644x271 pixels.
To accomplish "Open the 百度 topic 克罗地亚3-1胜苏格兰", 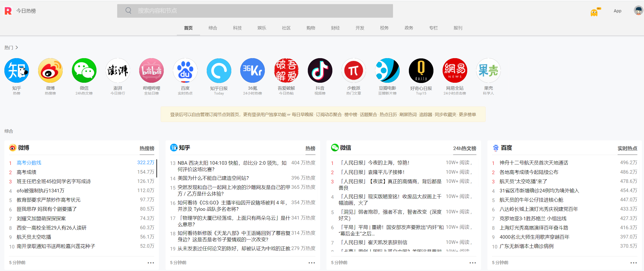I will click(533, 218).
